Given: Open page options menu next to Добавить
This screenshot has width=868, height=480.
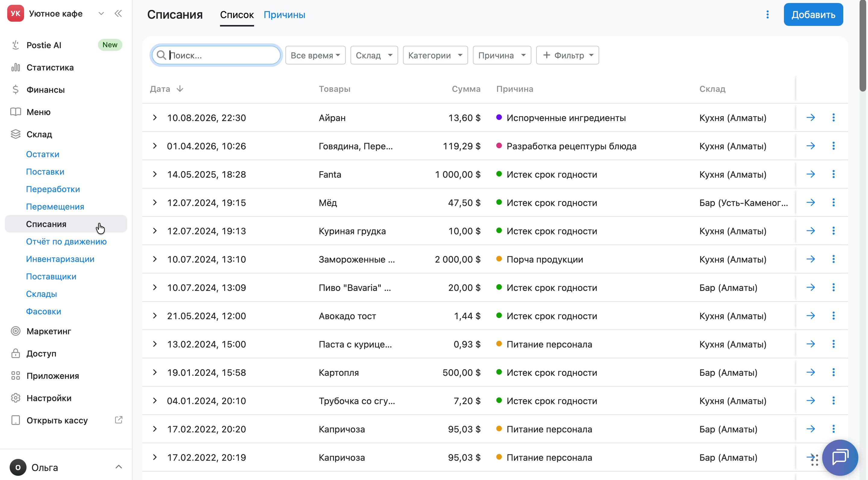Looking at the screenshot, I should tap(768, 14).
